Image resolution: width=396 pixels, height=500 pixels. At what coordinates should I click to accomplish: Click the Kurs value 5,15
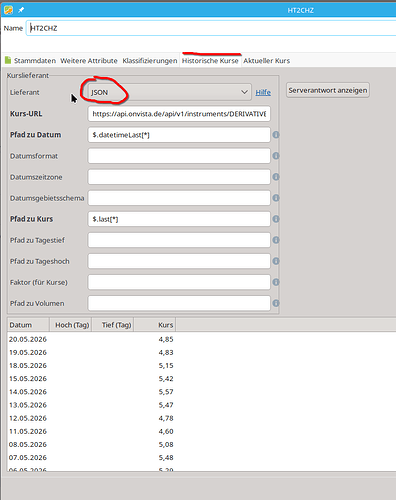166,366
